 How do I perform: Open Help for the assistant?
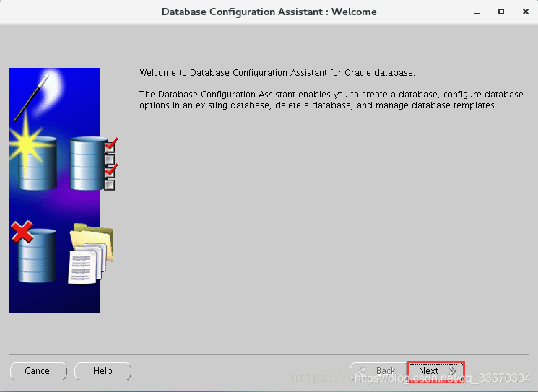pos(103,371)
